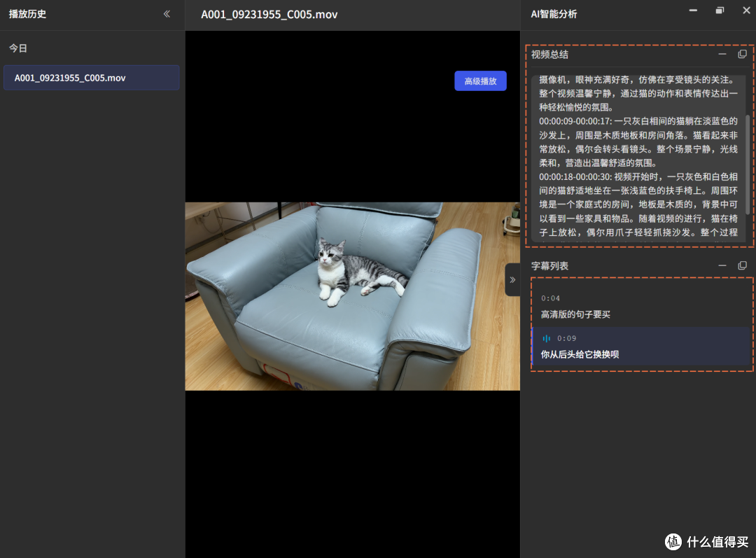The width and height of the screenshot is (756, 558).
Task: Click the summary text for 00:00:09-00:00:17
Action: [x=638, y=142]
